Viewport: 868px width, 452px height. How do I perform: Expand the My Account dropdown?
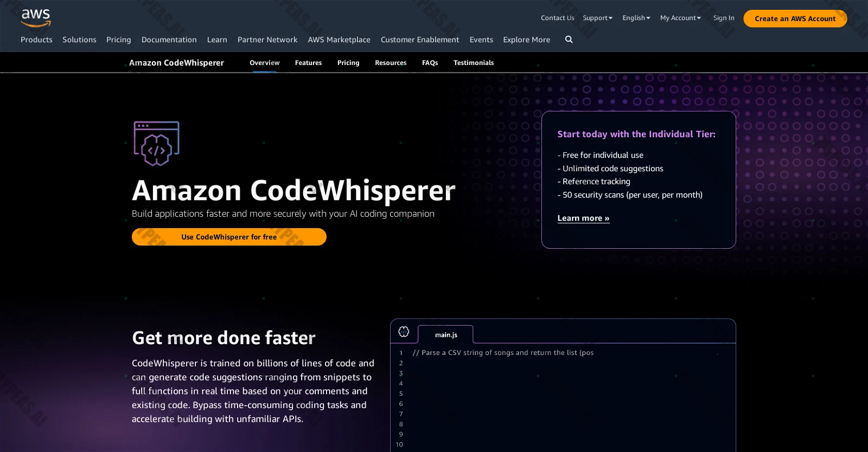[x=680, y=18]
